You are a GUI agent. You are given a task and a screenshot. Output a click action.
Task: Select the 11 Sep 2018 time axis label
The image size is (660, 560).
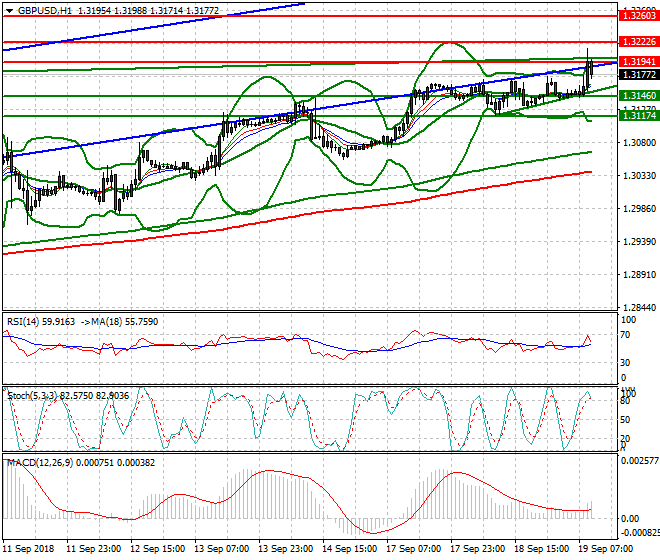point(28,549)
